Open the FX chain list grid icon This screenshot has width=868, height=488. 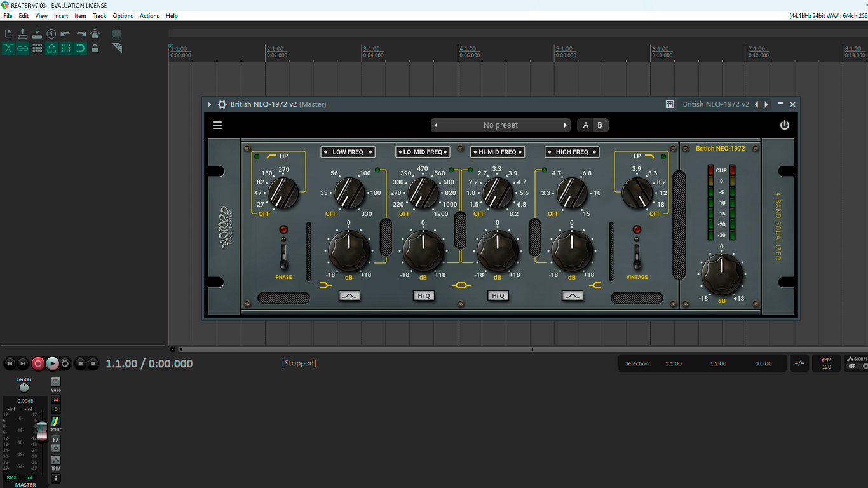tap(670, 104)
